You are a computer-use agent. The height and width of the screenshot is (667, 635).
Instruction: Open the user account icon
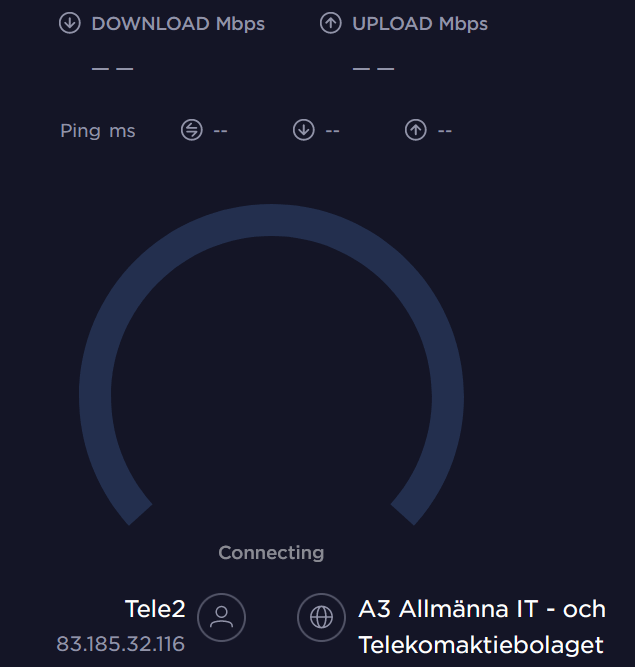point(221,617)
